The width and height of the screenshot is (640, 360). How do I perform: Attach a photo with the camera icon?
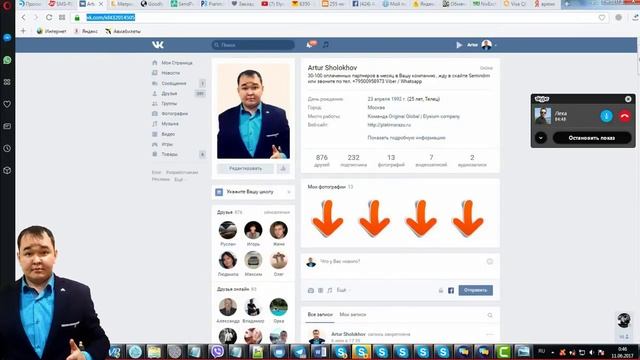[311, 291]
